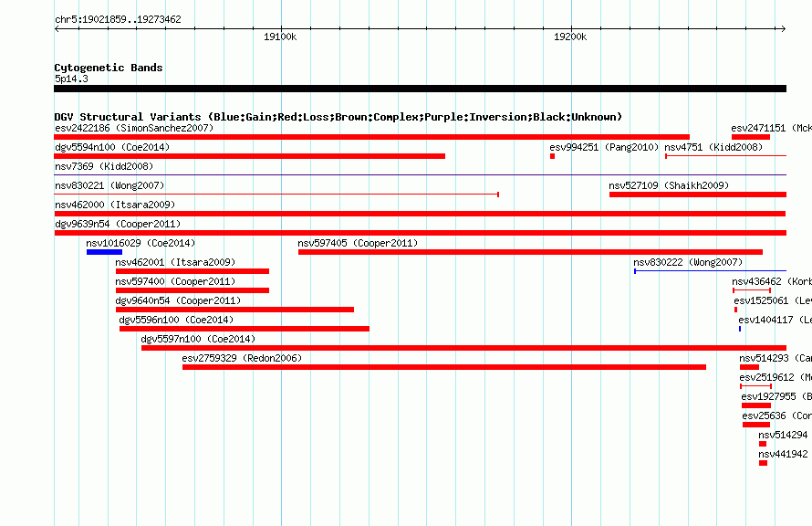This screenshot has width=812, height=526.
Task: Click the nsv462000 (Itsara2009) label
Action: [115, 205]
